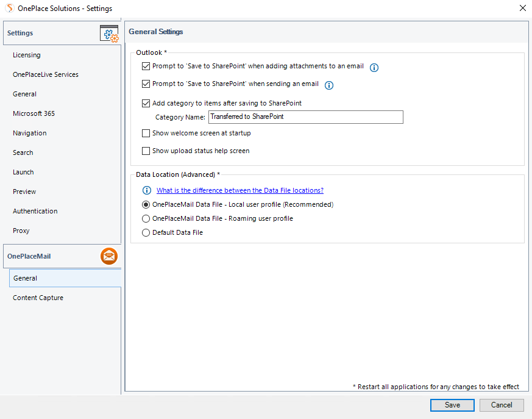Select Default Data File option
Viewport: 532px width, 419px height.
146,232
